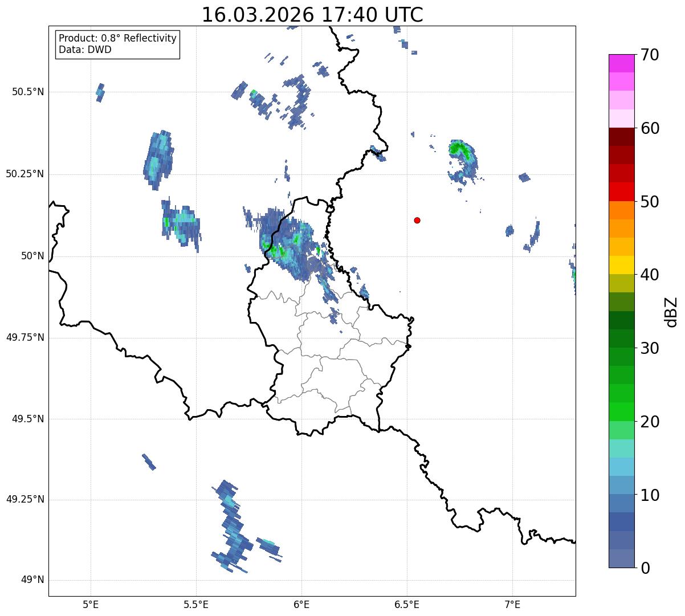Click the colorbar tick label 10
The height and width of the screenshot is (616, 685).
point(650,495)
